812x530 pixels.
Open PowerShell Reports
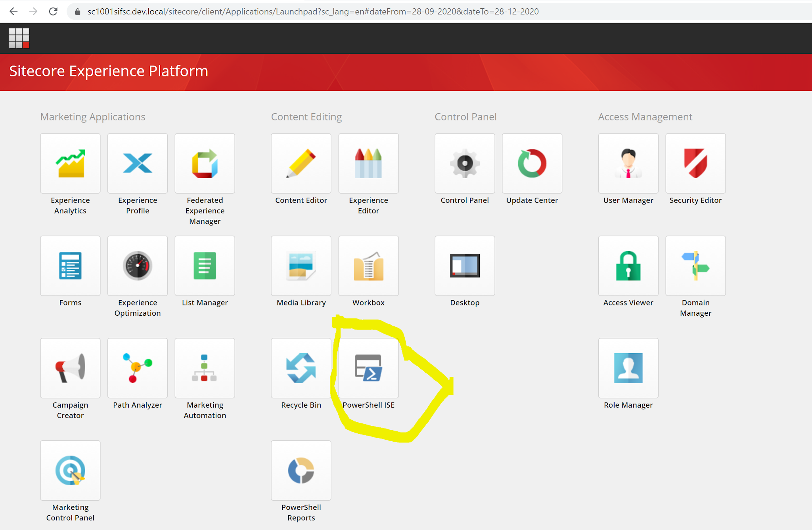(x=301, y=471)
